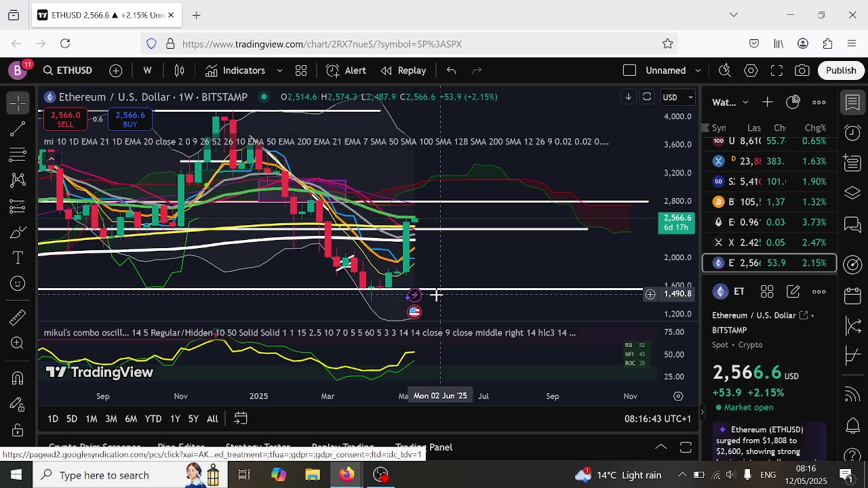Click the BUY 2,566.6 button

pos(130,119)
